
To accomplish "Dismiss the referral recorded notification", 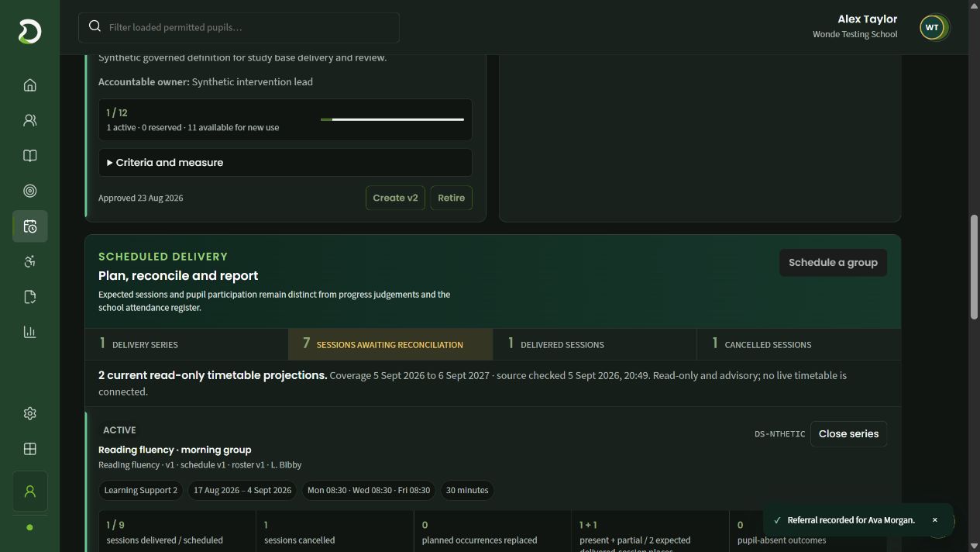I will pyautogui.click(x=934, y=520).
